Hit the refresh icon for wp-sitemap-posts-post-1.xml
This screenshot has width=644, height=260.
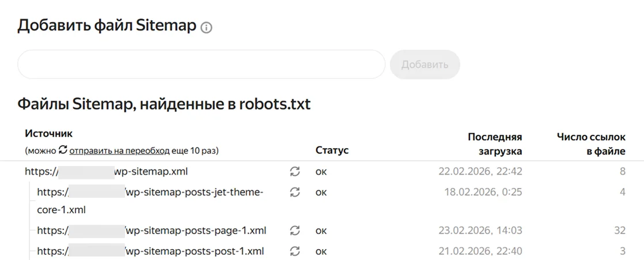pos(295,251)
